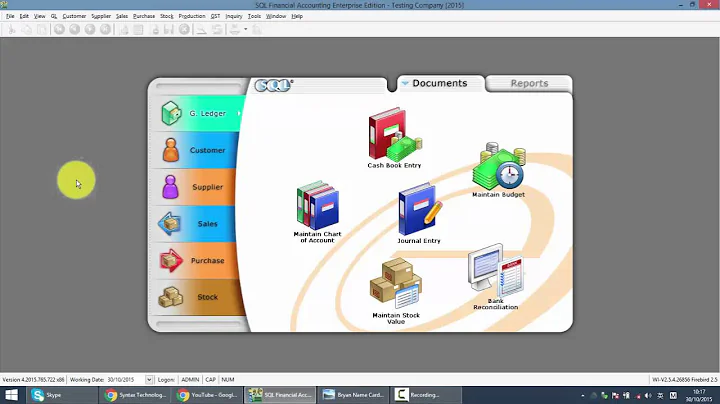
Task: Open Maintain Chart of Account icon
Action: [317, 211]
